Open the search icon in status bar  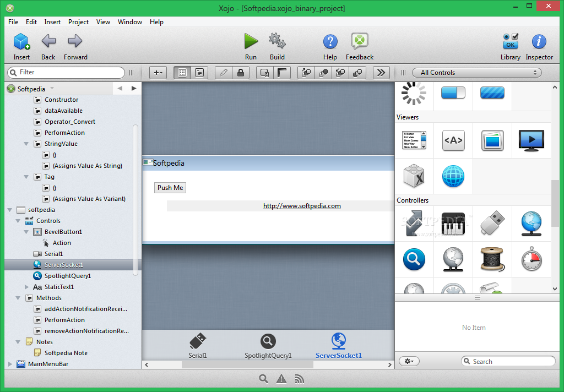(263, 379)
